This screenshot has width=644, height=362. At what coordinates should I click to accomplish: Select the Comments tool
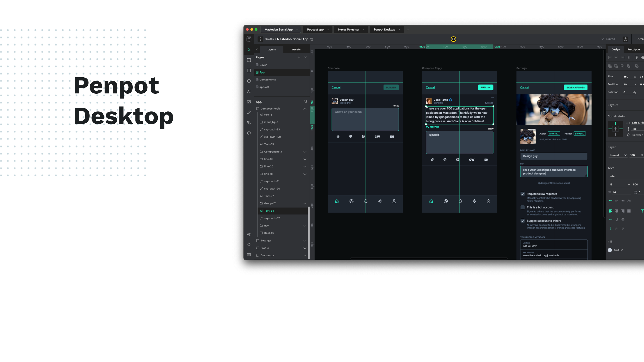(x=249, y=133)
